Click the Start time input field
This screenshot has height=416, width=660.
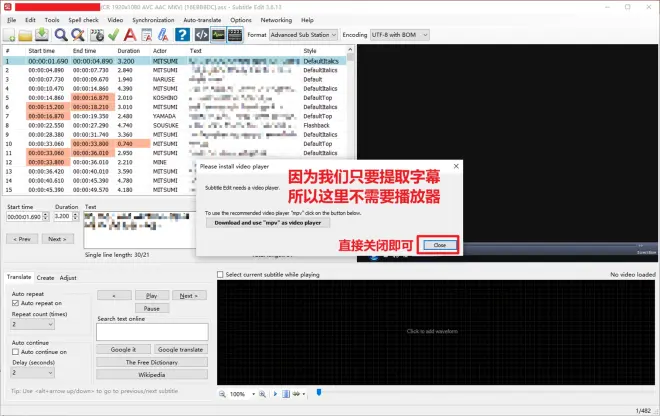tap(24, 217)
